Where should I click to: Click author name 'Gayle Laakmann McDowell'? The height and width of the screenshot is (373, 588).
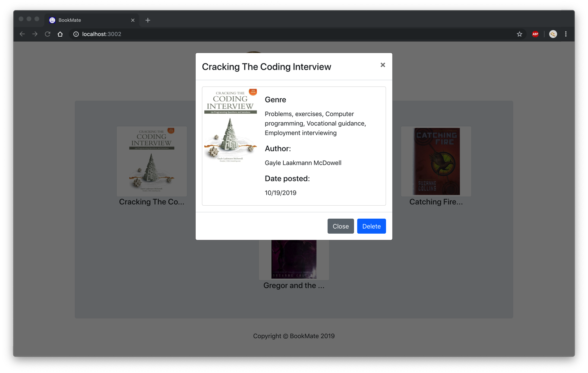(303, 163)
